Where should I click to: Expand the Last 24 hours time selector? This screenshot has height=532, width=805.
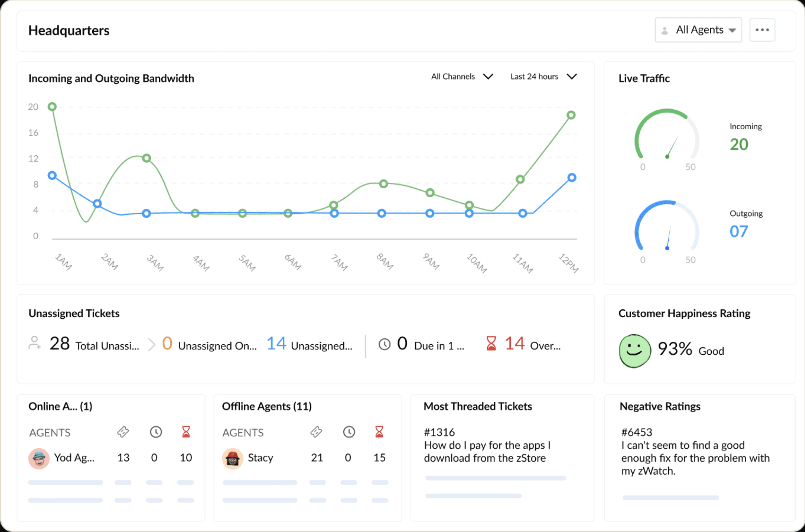543,76
